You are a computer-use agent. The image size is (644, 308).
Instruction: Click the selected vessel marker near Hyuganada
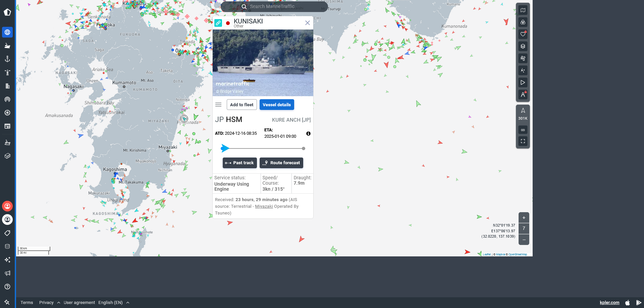(184, 119)
